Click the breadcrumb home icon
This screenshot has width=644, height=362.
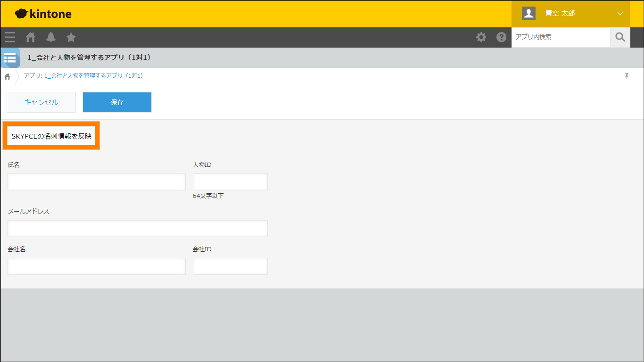(8, 76)
